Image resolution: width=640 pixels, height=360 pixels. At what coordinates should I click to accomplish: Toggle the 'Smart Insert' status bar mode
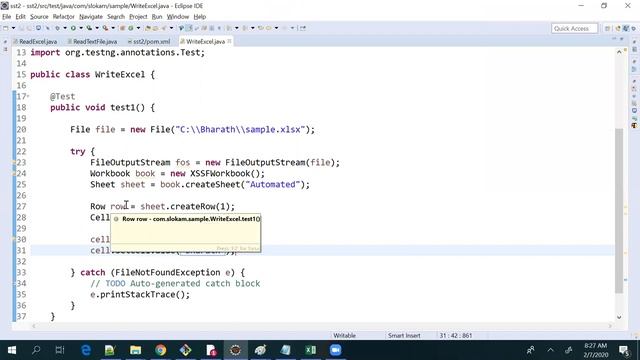pos(404,336)
